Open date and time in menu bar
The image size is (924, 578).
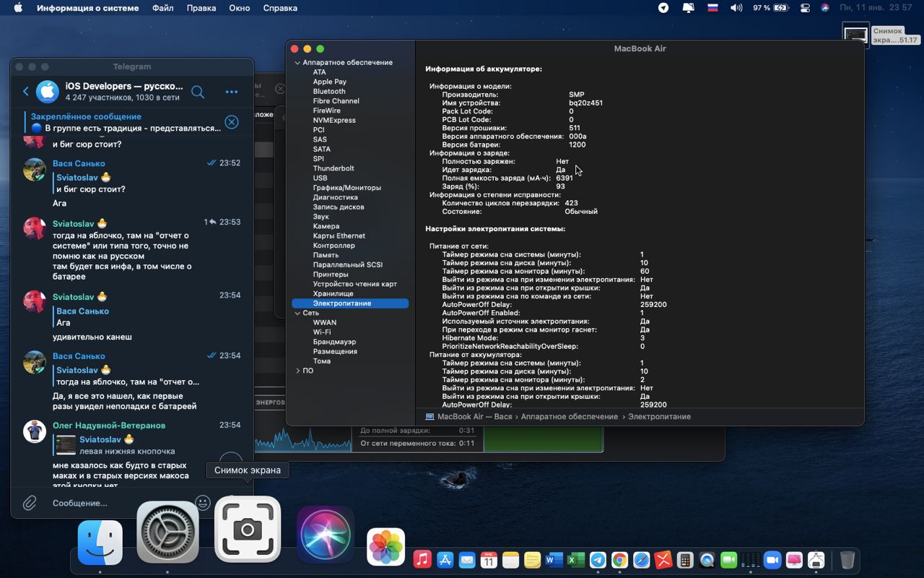click(876, 8)
